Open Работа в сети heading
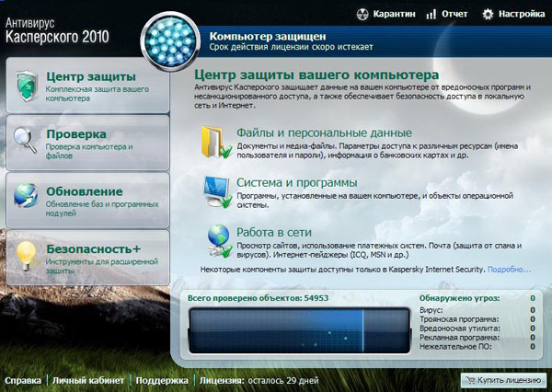This screenshot has width=552, height=392. (x=274, y=233)
